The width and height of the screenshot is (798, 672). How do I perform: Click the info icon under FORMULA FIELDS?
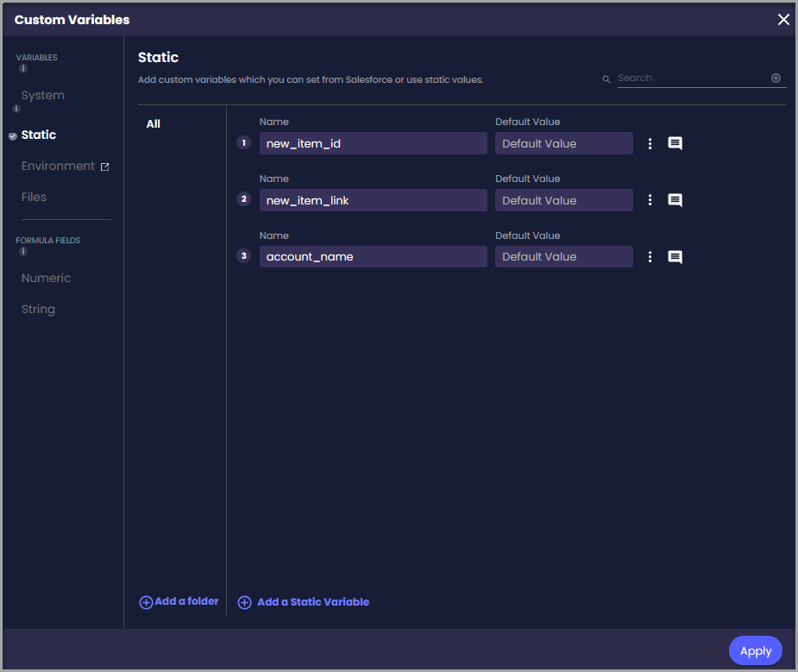click(23, 251)
